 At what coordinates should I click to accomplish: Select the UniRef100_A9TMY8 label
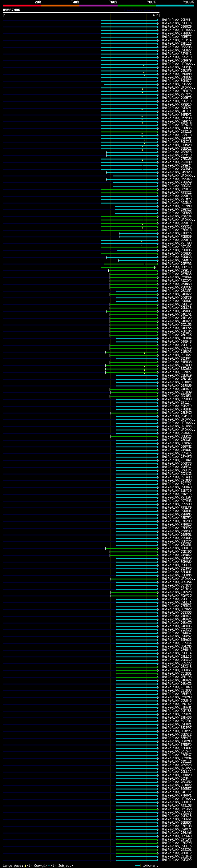coord(177,200)
